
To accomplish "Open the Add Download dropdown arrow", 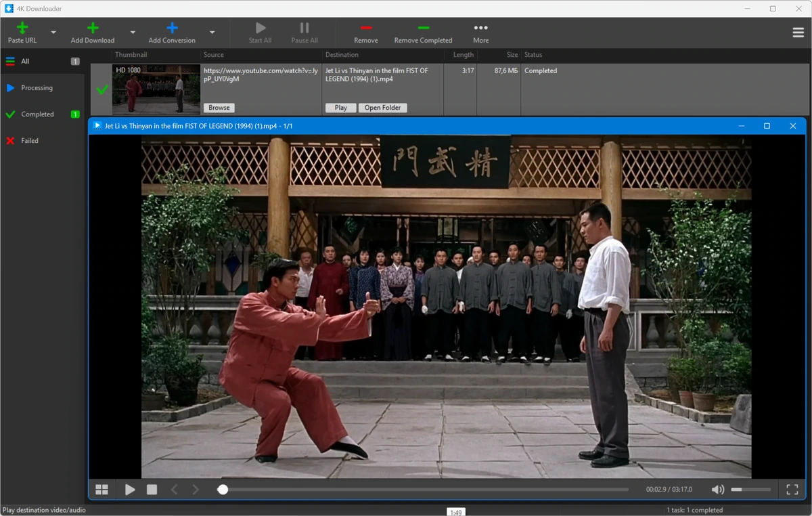I will (133, 32).
